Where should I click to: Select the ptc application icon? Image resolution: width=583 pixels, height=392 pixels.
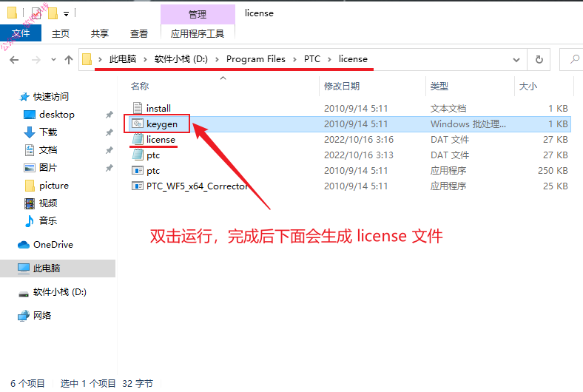pyautogui.click(x=138, y=171)
